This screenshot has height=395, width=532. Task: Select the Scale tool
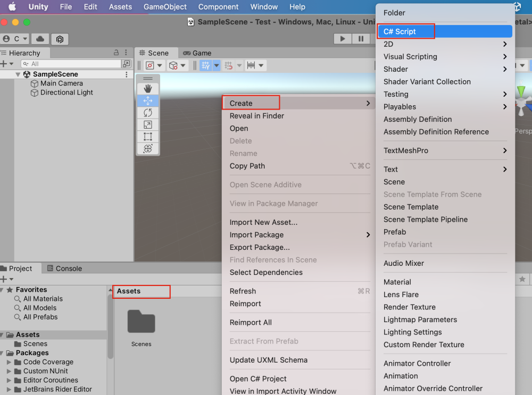pos(148,123)
